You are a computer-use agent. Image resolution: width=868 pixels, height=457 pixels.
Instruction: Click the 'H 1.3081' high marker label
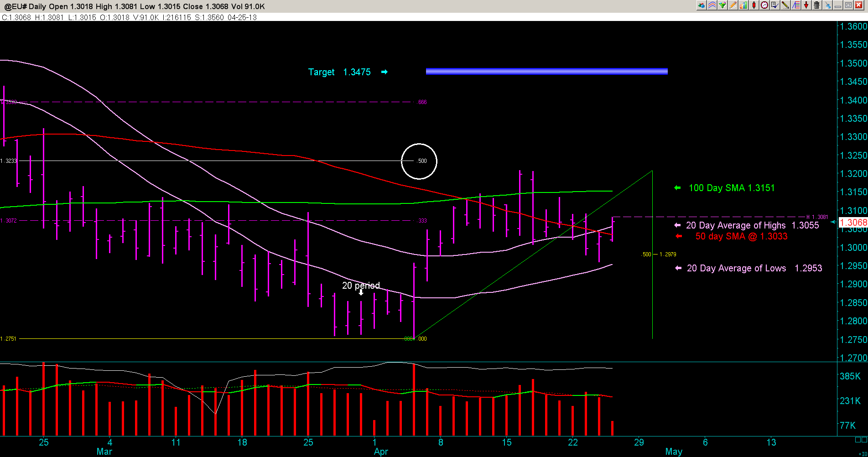(x=817, y=217)
